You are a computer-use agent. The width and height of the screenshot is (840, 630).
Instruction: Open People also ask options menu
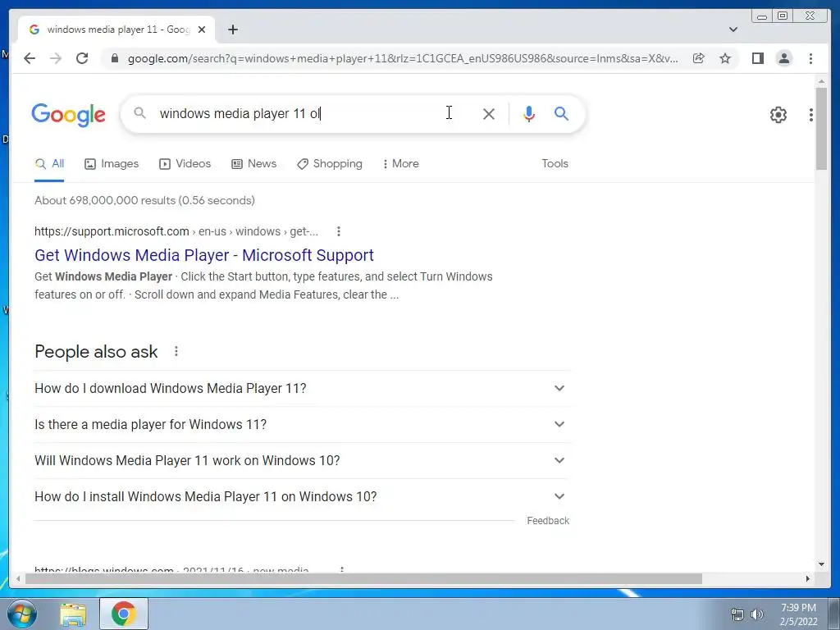point(176,351)
